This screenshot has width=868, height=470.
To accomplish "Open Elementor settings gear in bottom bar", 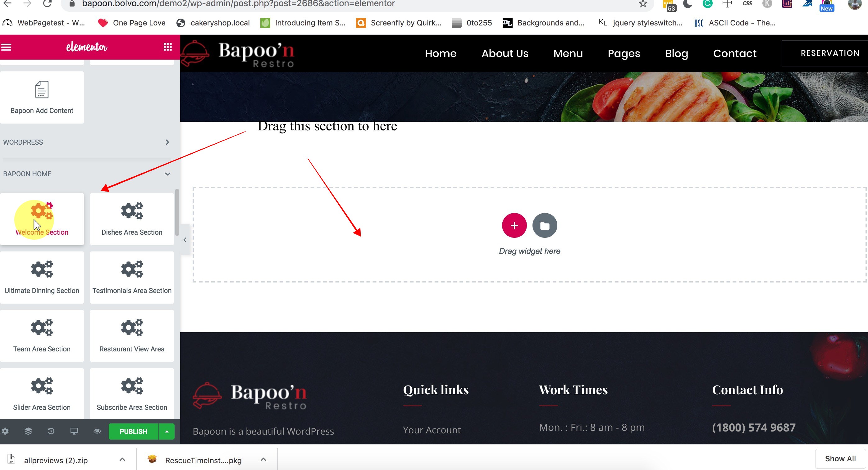I will [x=5, y=431].
